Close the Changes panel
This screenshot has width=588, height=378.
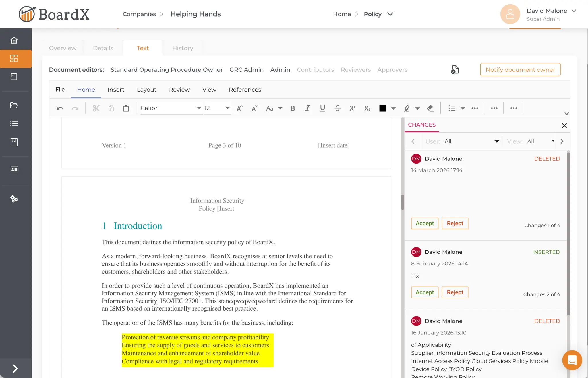click(x=564, y=125)
